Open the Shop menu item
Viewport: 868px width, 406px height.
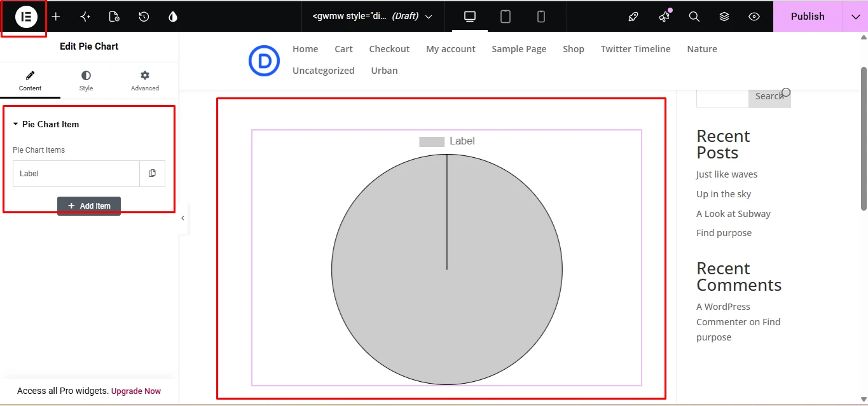(574, 49)
